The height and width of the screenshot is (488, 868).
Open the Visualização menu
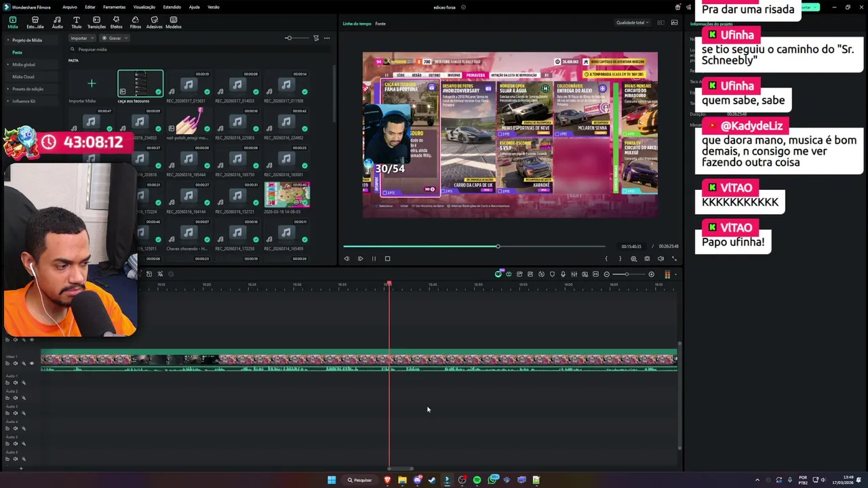(x=144, y=7)
